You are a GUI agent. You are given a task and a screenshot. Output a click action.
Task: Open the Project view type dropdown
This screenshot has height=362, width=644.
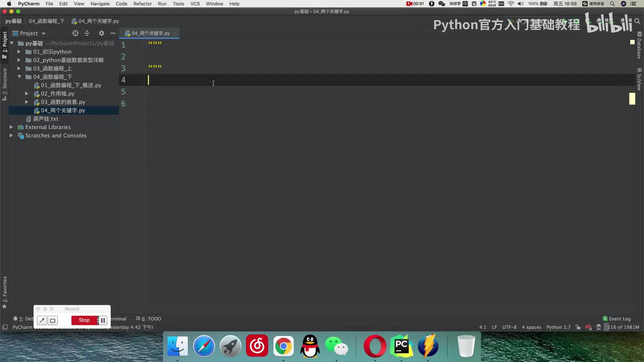point(43,34)
